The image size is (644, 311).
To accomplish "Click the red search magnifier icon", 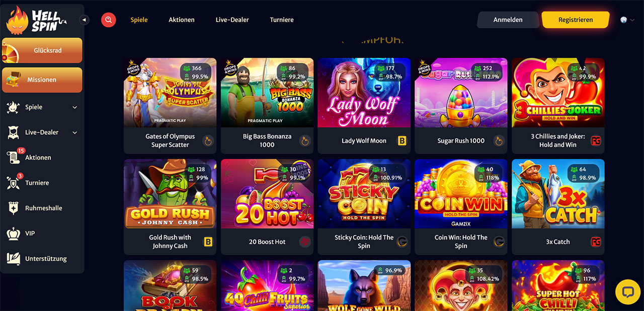I will click(108, 20).
